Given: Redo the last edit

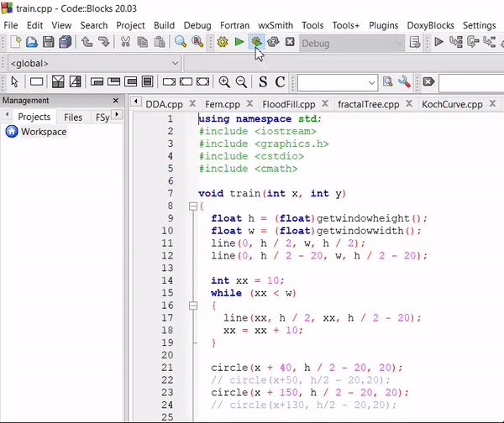Looking at the screenshot, I should click(103, 42).
